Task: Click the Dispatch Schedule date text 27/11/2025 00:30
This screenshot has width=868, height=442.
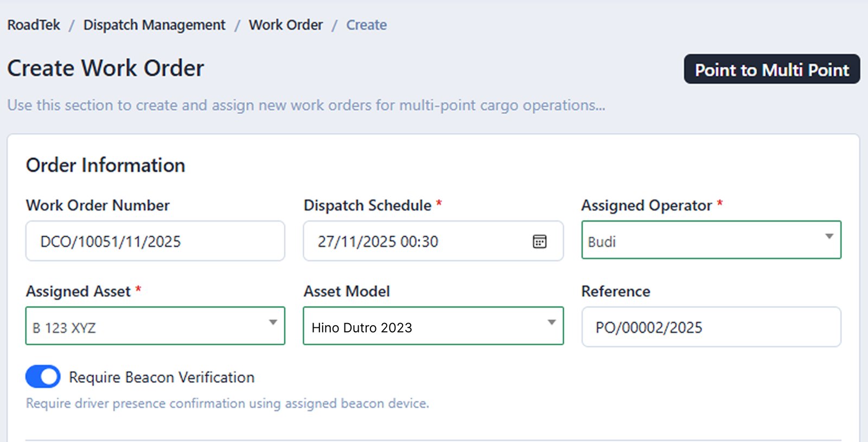Action: coord(378,242)
